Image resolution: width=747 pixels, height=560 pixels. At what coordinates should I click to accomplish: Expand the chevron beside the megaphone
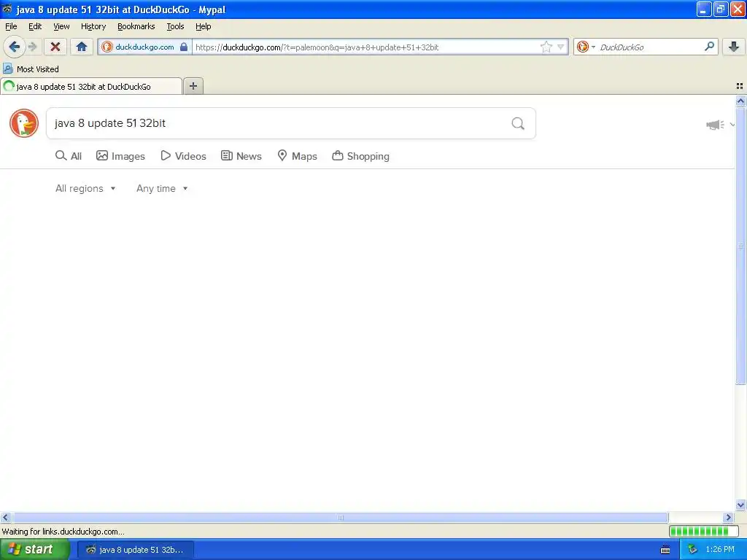(x=732, y=125)
